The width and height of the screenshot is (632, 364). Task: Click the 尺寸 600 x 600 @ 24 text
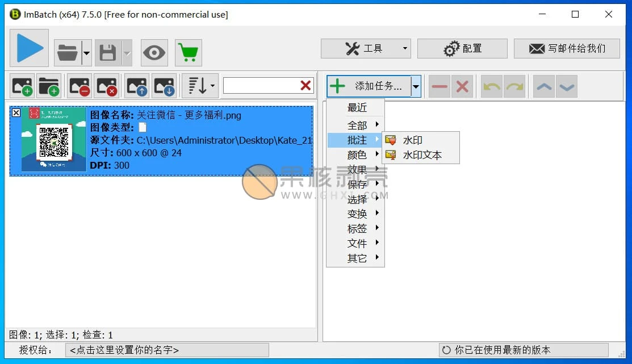(x=136, y=153)
